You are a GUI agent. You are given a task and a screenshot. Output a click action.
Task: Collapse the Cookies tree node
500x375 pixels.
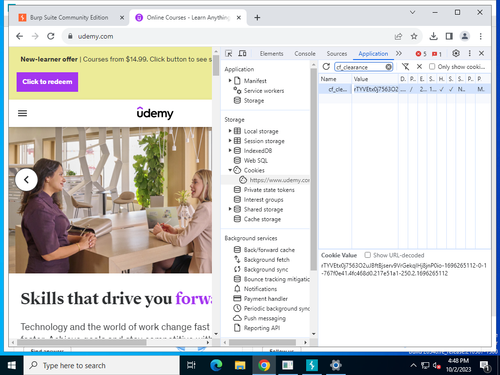click(230, 170)
